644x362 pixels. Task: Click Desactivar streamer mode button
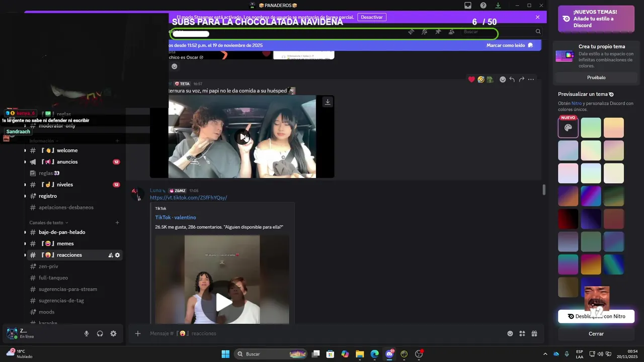coord(372,17)
